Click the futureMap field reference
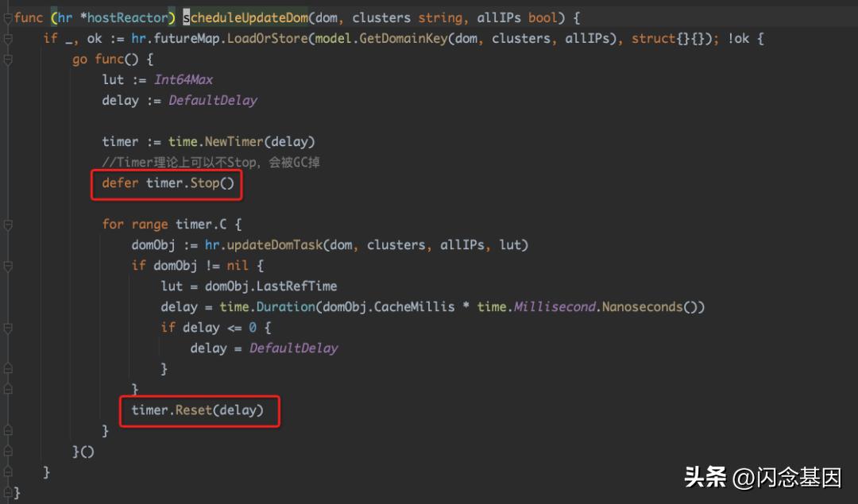Screen dimensions: 858x504 point(187,39)
